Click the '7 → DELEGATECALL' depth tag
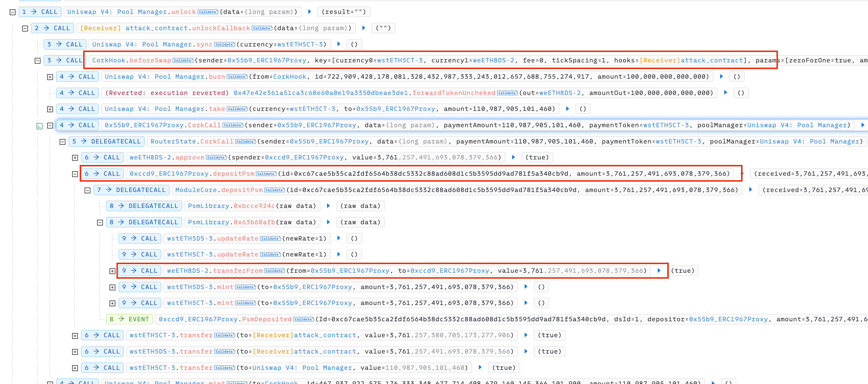Viewport: 868px width, 384px height. tap(131, 190)
